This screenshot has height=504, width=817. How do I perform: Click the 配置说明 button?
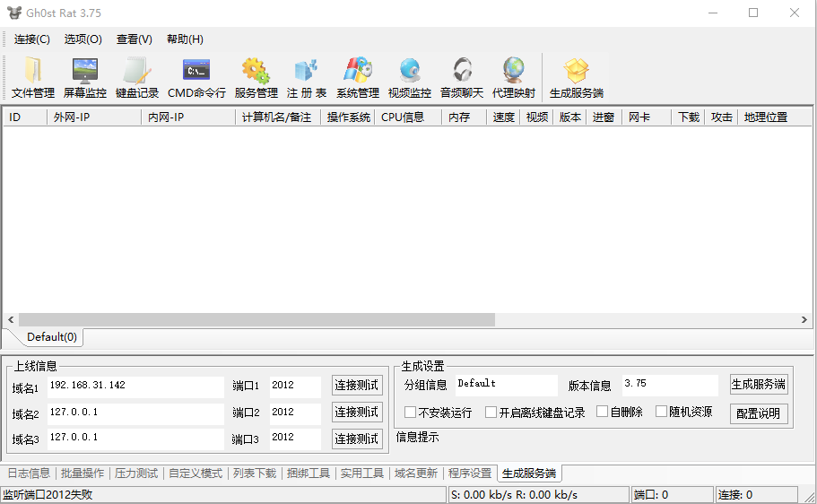[759, 413]
